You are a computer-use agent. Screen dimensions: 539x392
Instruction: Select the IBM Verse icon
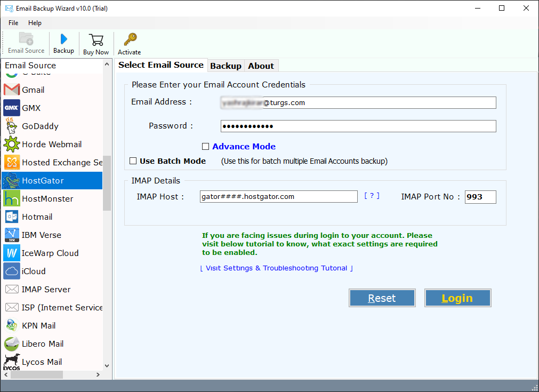click(x=12, y=235)
